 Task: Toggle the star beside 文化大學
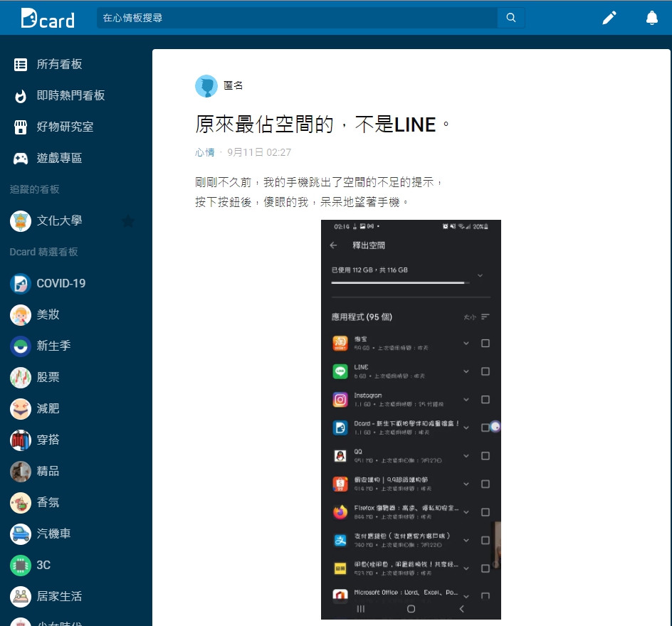pos(127,221)
